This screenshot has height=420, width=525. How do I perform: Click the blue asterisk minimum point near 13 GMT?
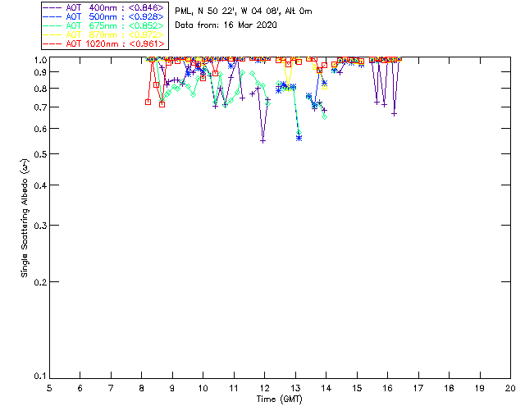pyautogui.click(x=299, y=138)
